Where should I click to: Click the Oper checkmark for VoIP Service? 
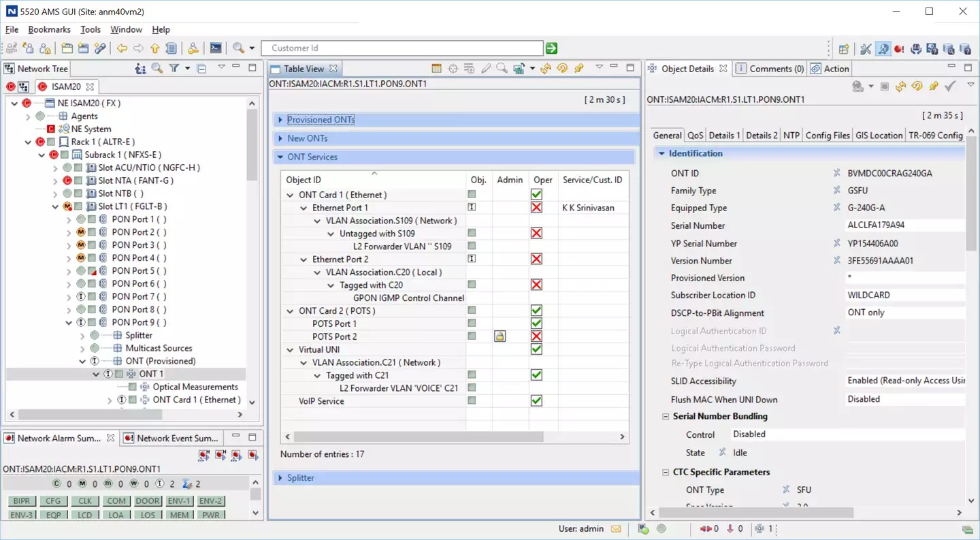click(536, 401)
